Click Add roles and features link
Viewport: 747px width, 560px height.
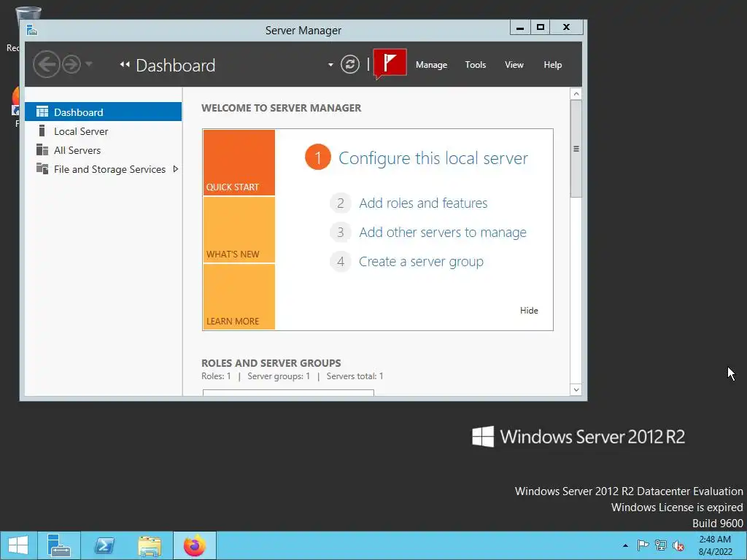click(x=423, y=203)
